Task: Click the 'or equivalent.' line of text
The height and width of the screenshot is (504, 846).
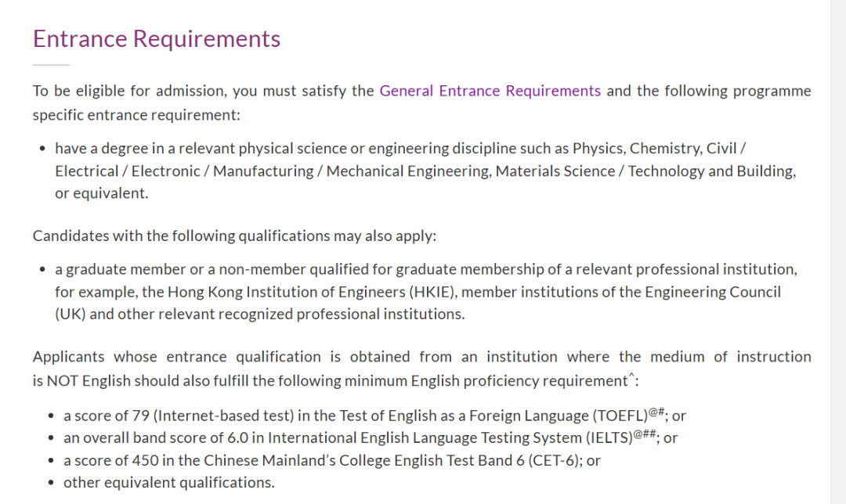Action: 101,193
